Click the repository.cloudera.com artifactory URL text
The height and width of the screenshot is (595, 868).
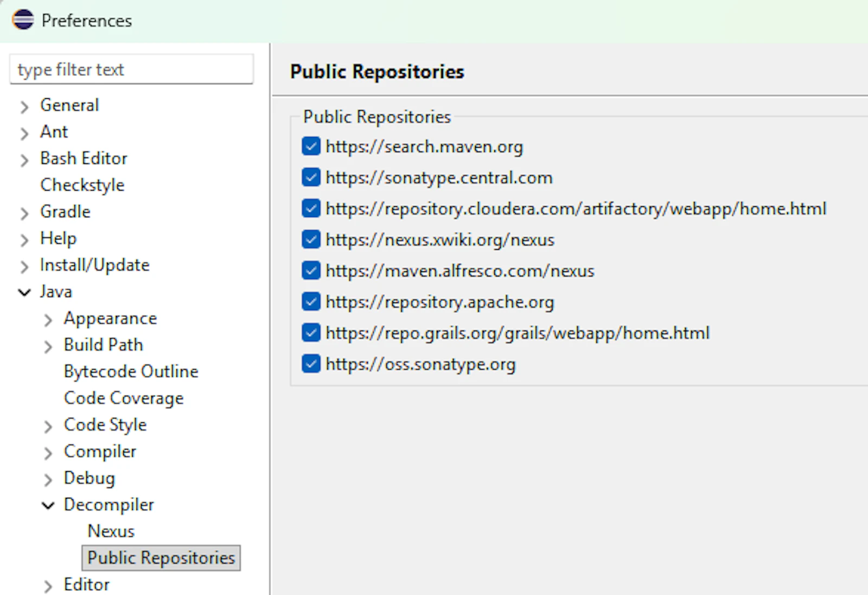[x=576, y=208]
